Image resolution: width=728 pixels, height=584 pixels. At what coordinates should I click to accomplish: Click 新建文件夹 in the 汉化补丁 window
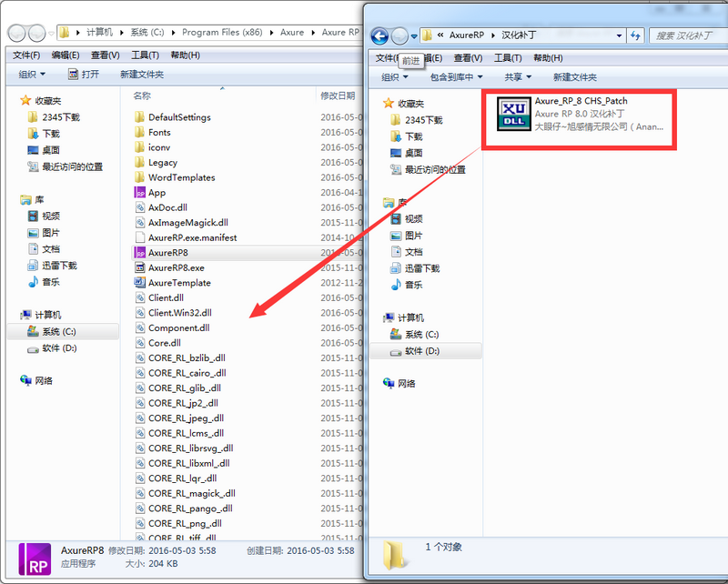(x=575, y=77)
